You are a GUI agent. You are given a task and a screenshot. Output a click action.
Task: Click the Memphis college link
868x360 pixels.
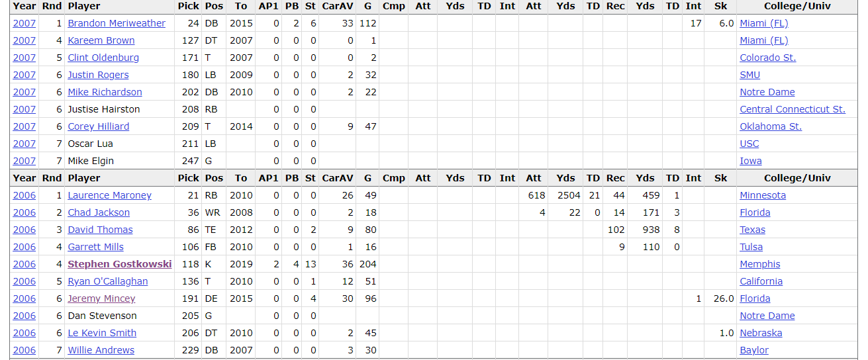pyautogui.click(x=759, y=264)
